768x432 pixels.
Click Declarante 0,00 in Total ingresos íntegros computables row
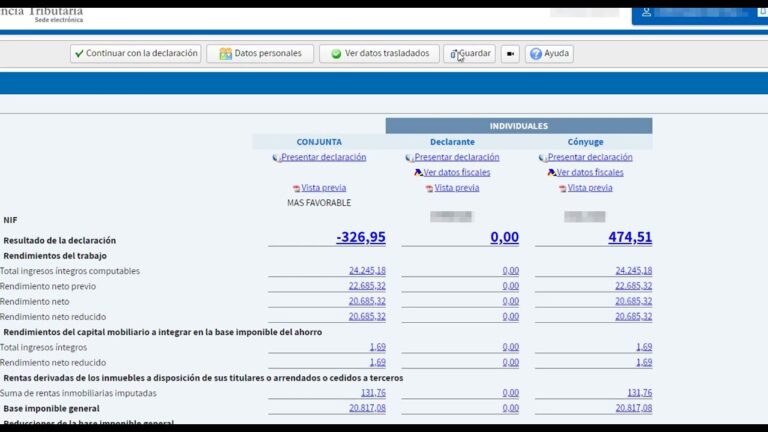pyautogui.click(x=510, y=270)
